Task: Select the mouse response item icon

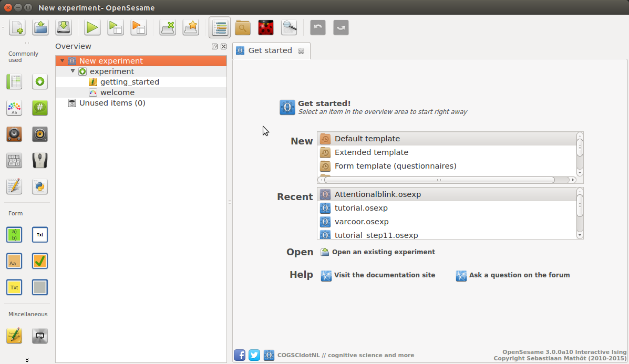Action: tap(40, 160)
